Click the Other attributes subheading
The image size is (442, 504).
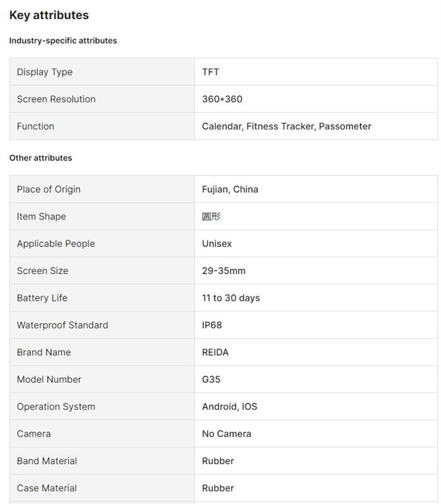(40, 158)
